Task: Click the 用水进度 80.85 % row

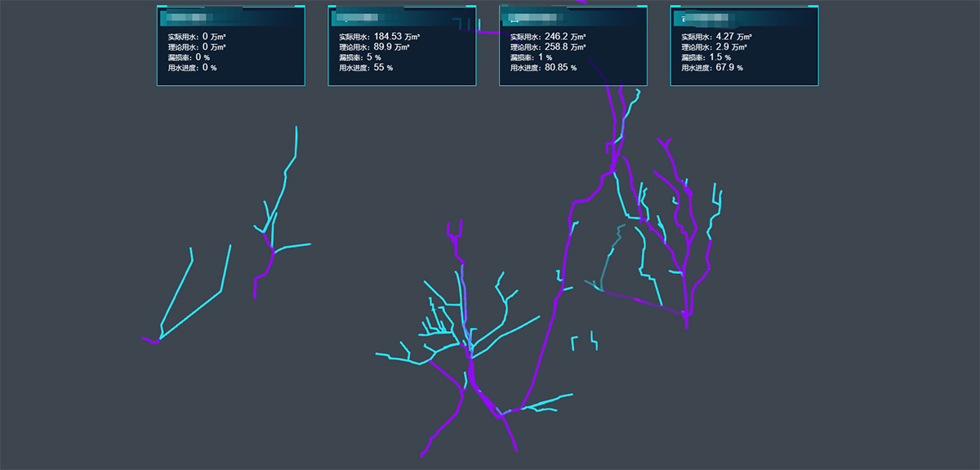Action: click(543, 68)
